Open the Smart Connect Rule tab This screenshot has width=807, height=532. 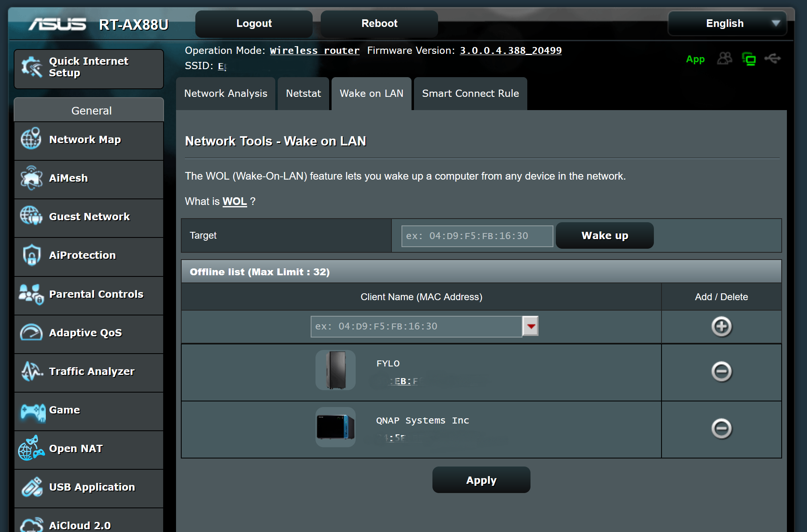tap(470, 94)
